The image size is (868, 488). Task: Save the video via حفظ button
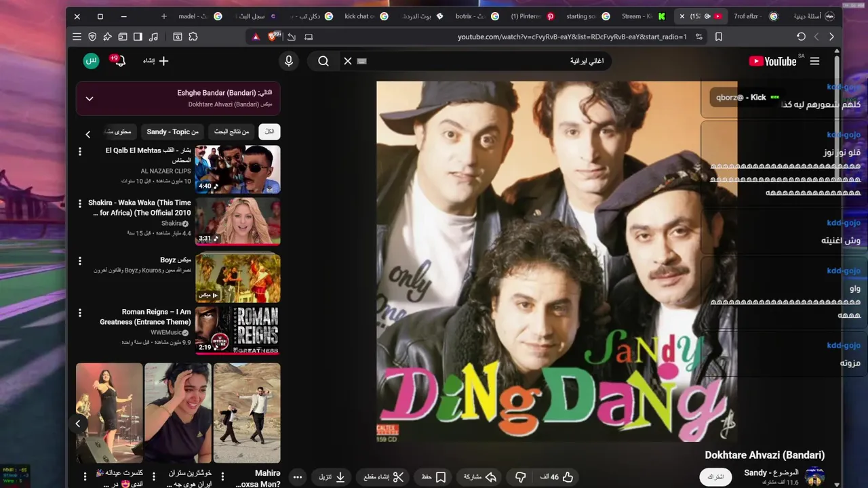(434, 477)
